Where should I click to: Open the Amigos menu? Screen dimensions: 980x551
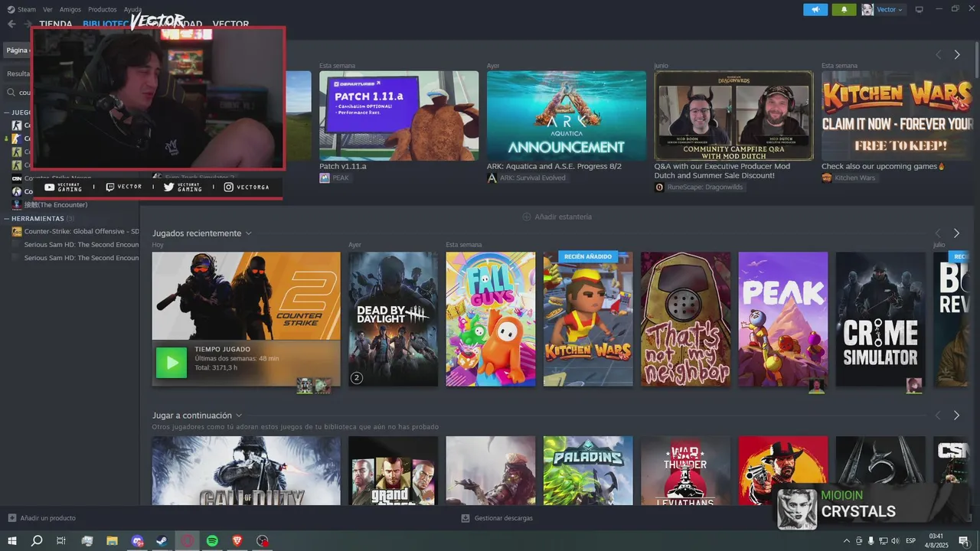(70, 9)
